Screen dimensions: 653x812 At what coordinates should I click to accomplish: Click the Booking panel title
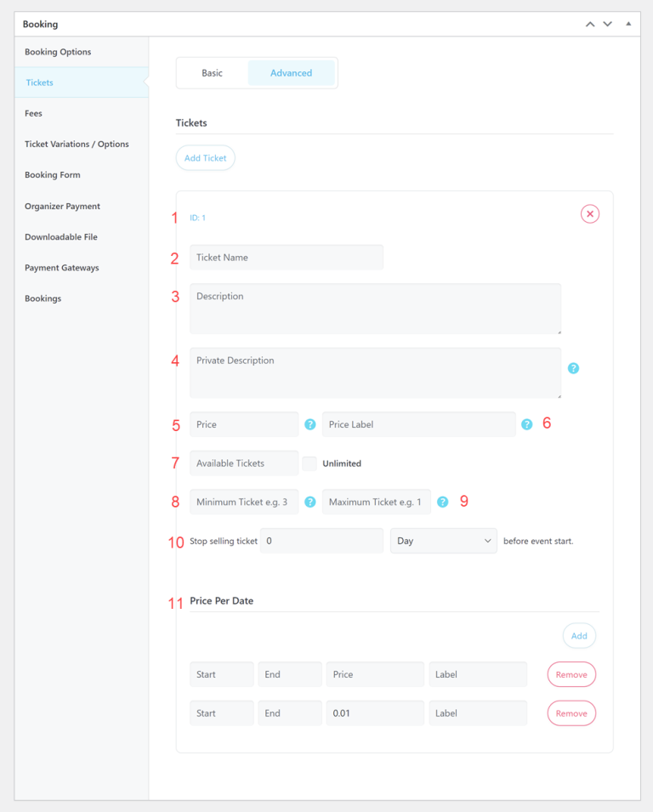point(41,25)
